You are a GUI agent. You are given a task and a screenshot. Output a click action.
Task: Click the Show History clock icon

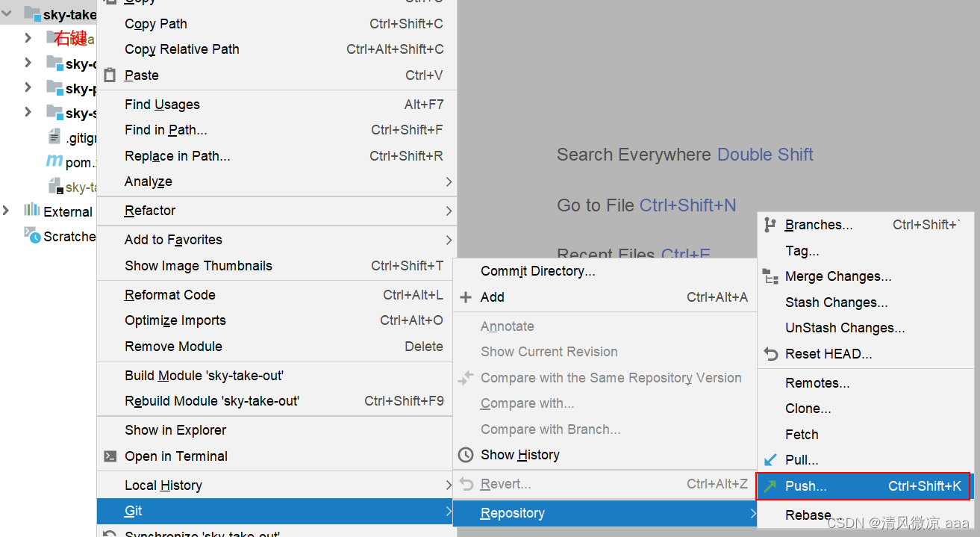[466, 455]
